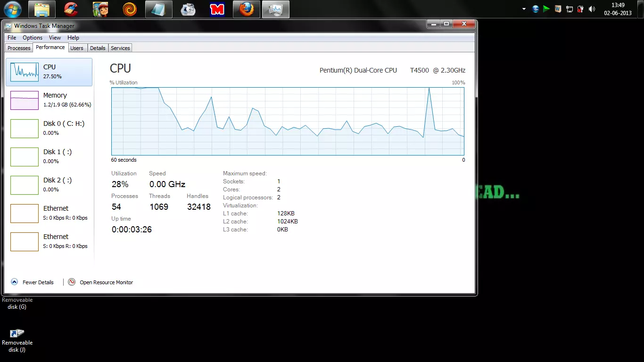Click the Disk 0 mini graph thumbnail
Viewport: 644px width, 362px height.
point(25,129)
